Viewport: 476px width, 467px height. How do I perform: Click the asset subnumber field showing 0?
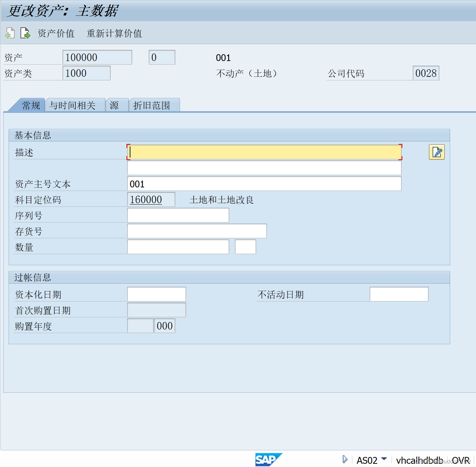point(162,57)
